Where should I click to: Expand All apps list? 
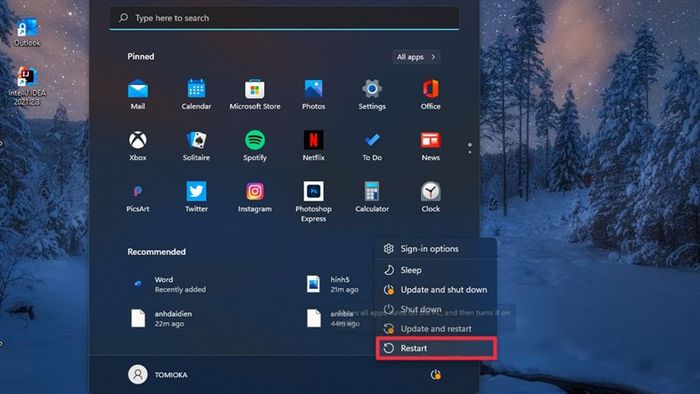point(416,57)
